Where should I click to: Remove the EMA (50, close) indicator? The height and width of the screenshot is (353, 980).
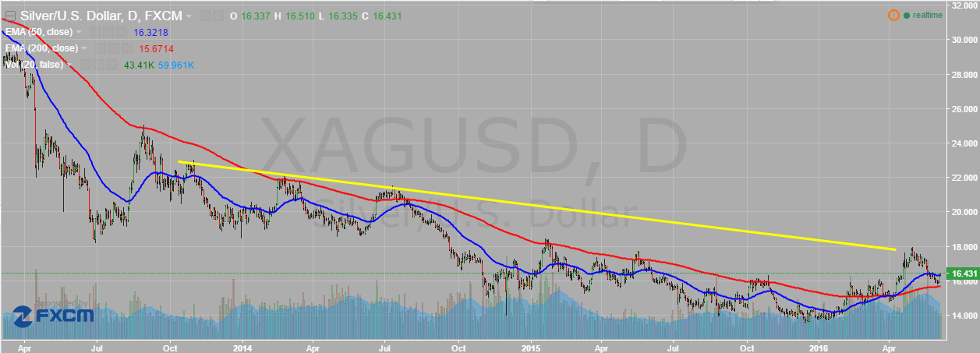click(121, 32)
